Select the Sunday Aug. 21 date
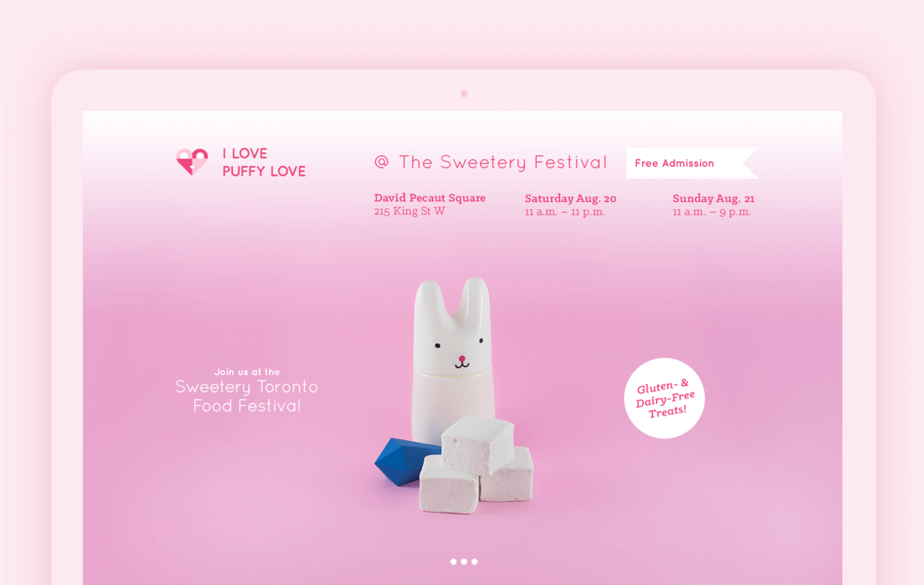This screenshot has width=924, height=585. pos(713,198)
